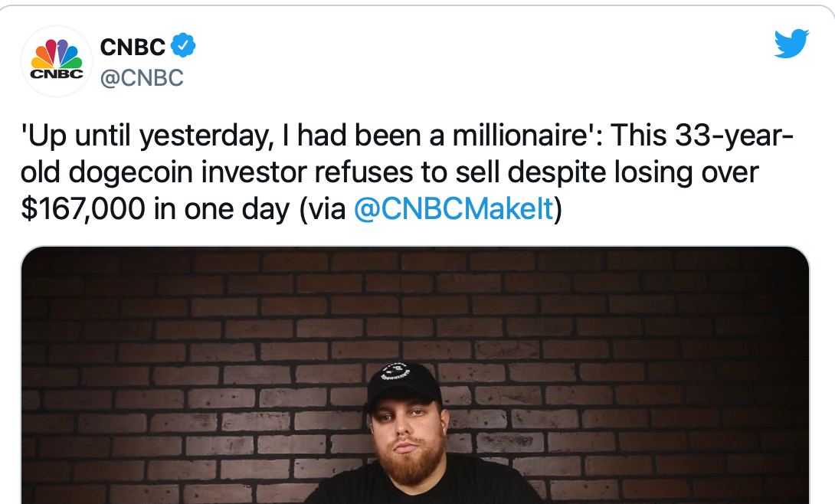Open the CNBC display name profile link

[x=133, y=47]
